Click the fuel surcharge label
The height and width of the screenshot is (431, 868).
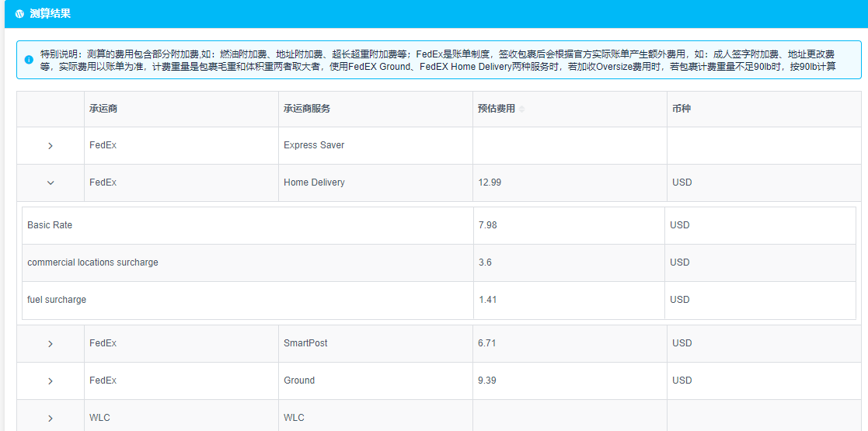(x=57, y=299)
